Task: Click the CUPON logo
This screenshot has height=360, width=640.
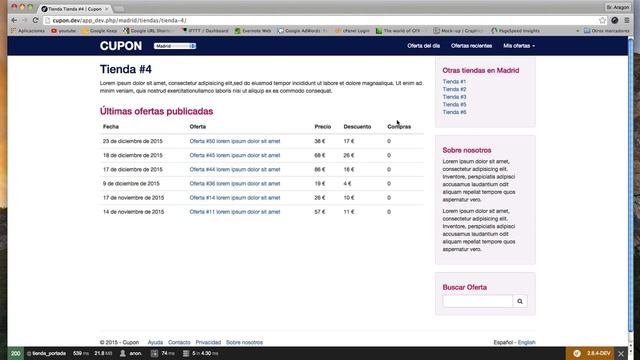Action: 121,46
